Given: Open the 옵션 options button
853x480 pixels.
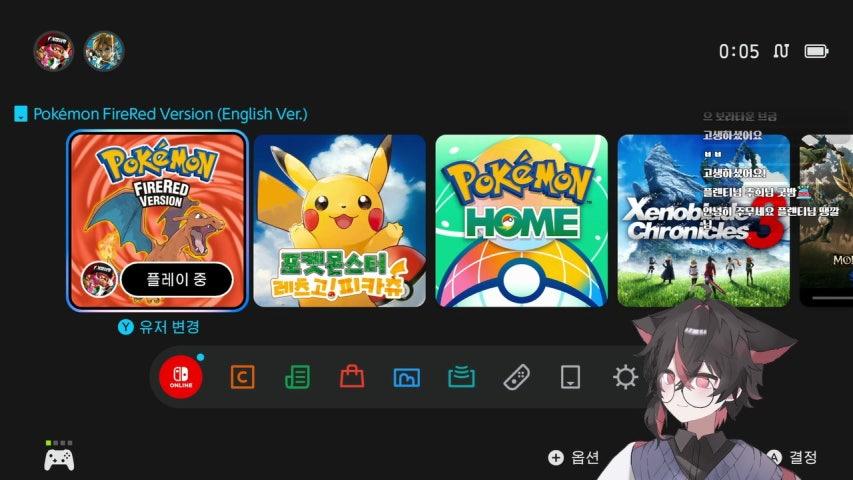Looking at the screenshot, I should coord(574,457).
